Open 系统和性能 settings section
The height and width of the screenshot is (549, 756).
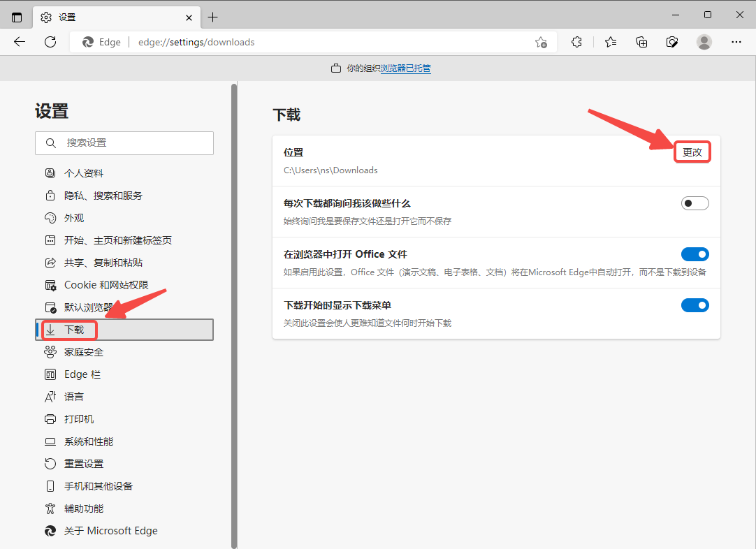point(124,441)
